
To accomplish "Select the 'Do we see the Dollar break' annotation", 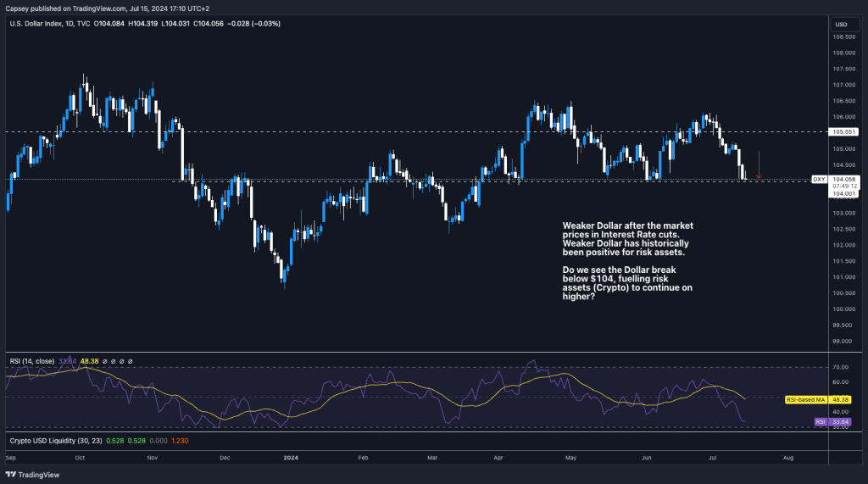I will click(627, 283).
